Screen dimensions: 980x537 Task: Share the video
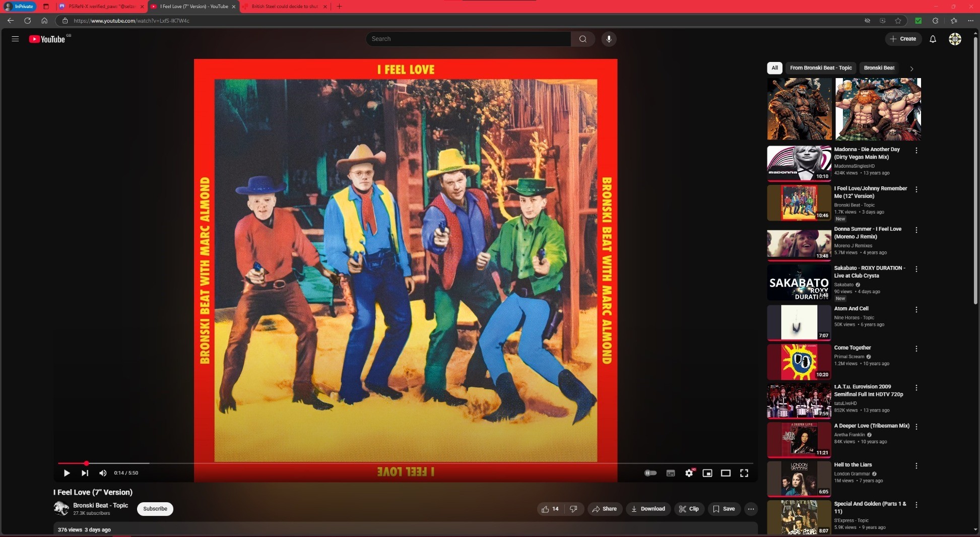click(x=605, y=509)
